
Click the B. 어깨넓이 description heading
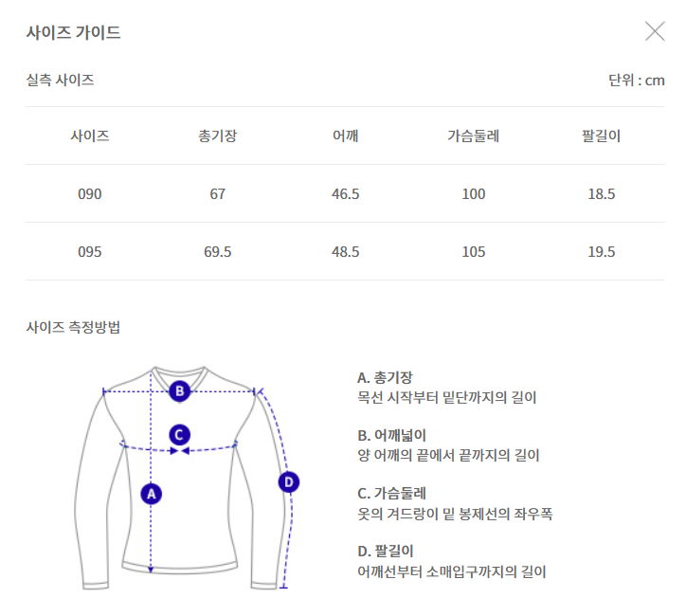pyautogui.click(x=392, y=435)
